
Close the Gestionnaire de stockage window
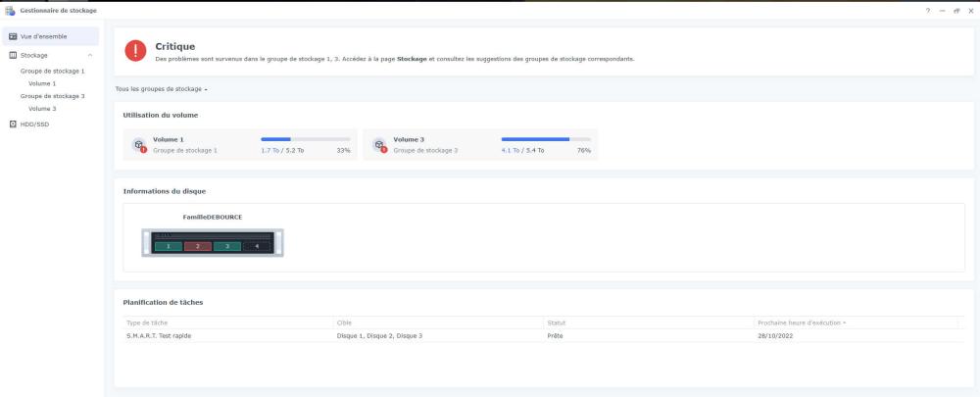(970, 11)
